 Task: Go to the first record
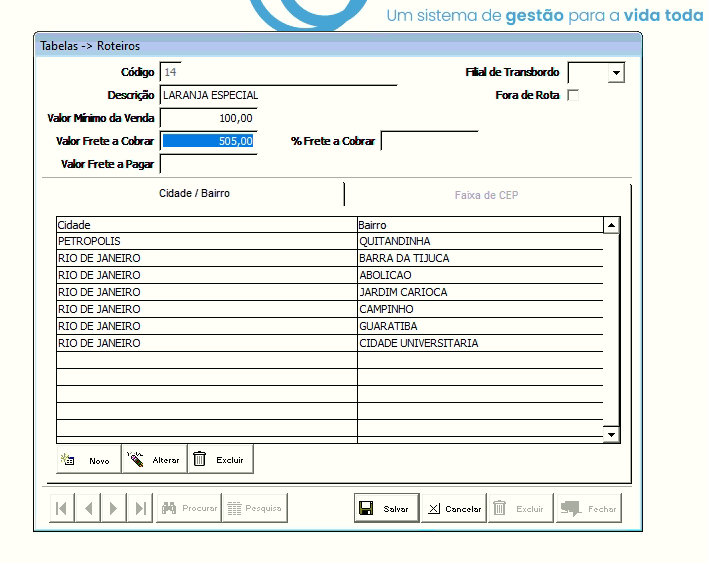coord(62,508)
